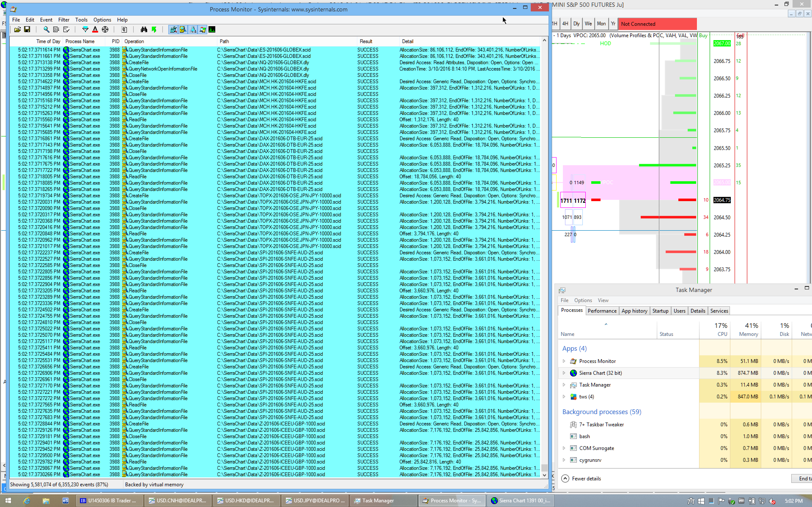Image resolution: width=812 pixels, height=507 pixels.
Task: Expand Sierra Chart (32 bit) process group
Action: click(x=564, y=373)
